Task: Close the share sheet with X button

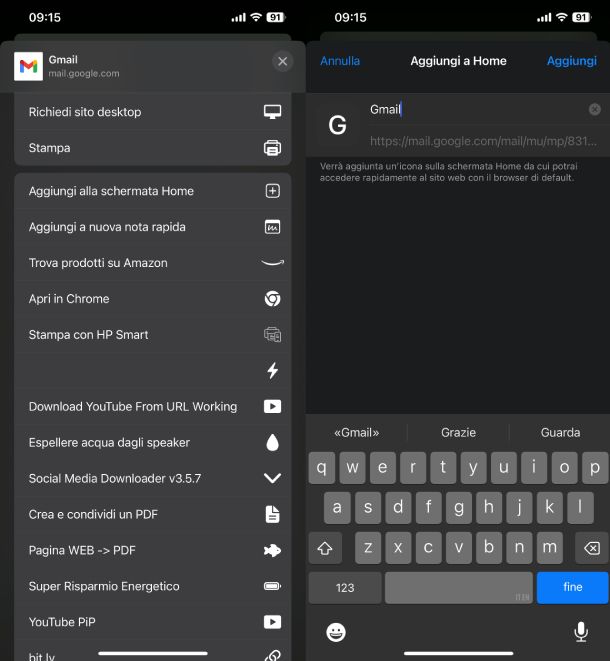Action: [x=282, y=62]
